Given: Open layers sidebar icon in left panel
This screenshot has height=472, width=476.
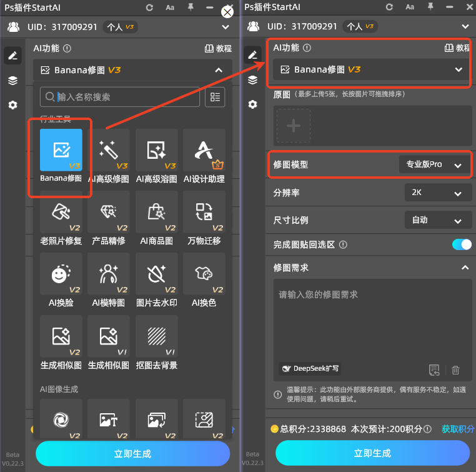Looking at the screenshot, I should 12,81.
